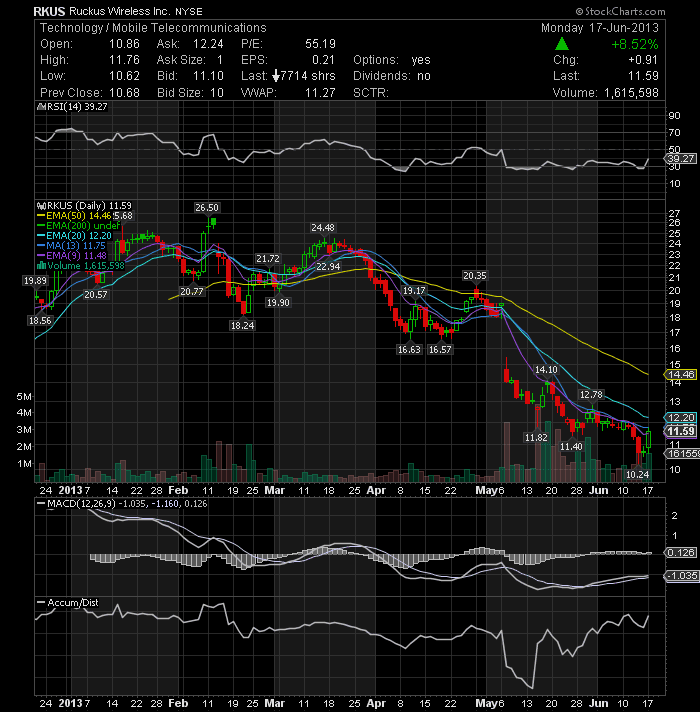Click the Low value 10.62
The height and width of the screenshot is (712, 700).
click(x=124, y=76)
